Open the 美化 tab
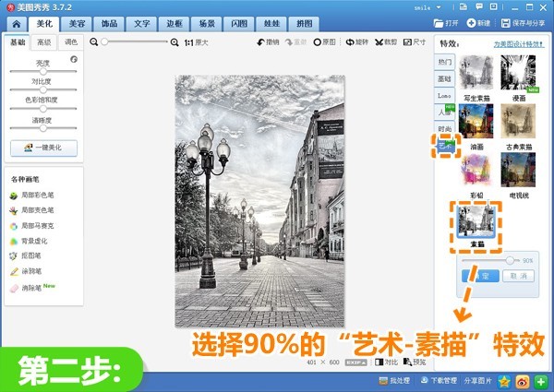 (x=44, y=24)
